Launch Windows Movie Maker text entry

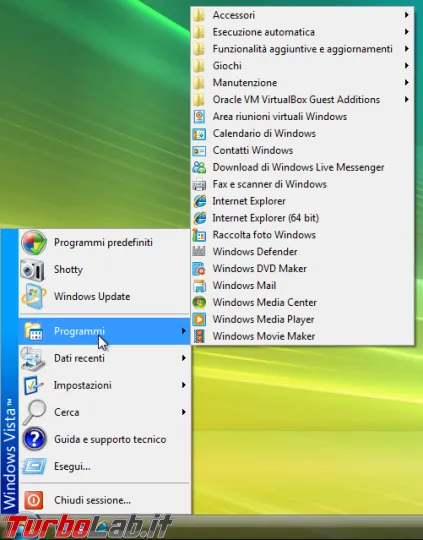click(264, 336)
